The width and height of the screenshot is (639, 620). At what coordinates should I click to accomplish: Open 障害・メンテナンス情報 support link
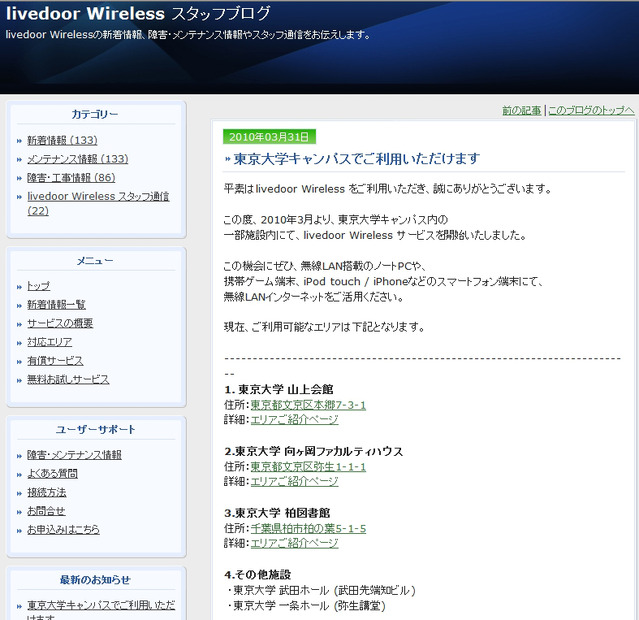(74, 455)
